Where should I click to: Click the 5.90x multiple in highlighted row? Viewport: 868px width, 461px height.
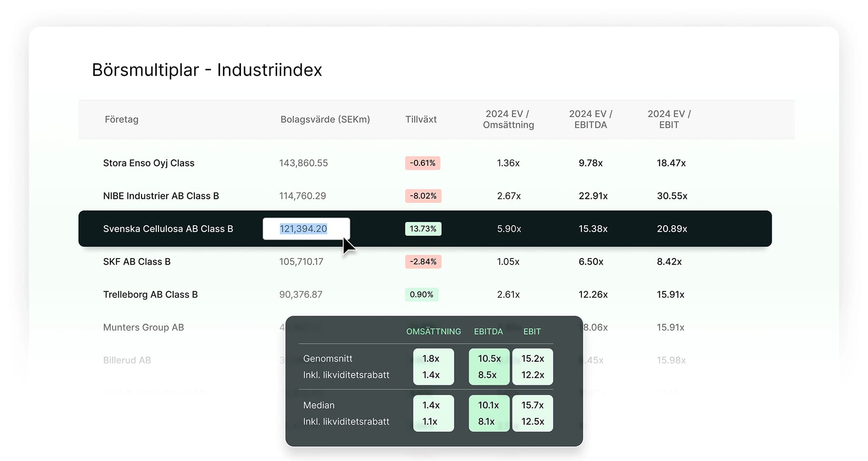[x=509, y=229]
